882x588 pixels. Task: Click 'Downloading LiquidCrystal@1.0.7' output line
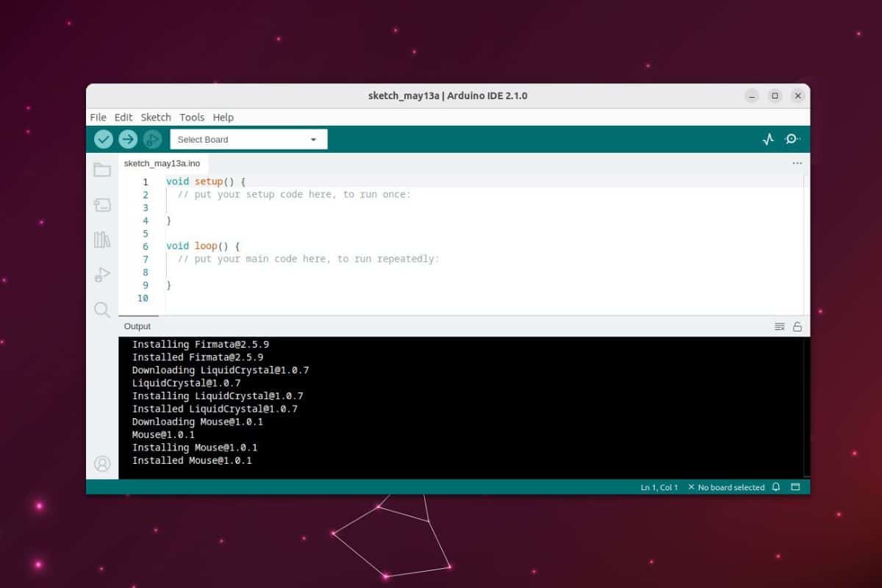(x=220, y=370)
